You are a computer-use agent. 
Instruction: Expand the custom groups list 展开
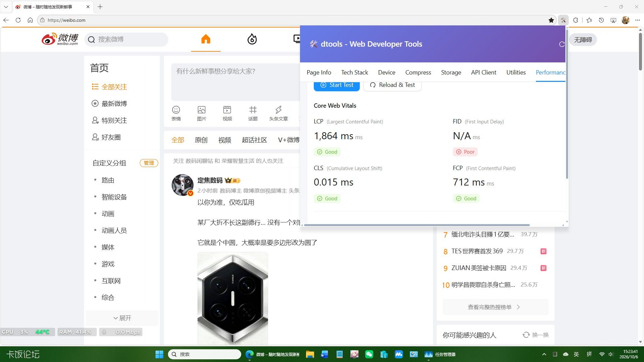point(122,318)
